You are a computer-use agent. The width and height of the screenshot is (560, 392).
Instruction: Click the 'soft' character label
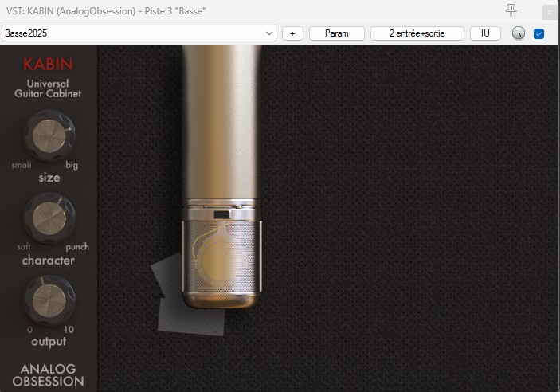coord(24,246)
